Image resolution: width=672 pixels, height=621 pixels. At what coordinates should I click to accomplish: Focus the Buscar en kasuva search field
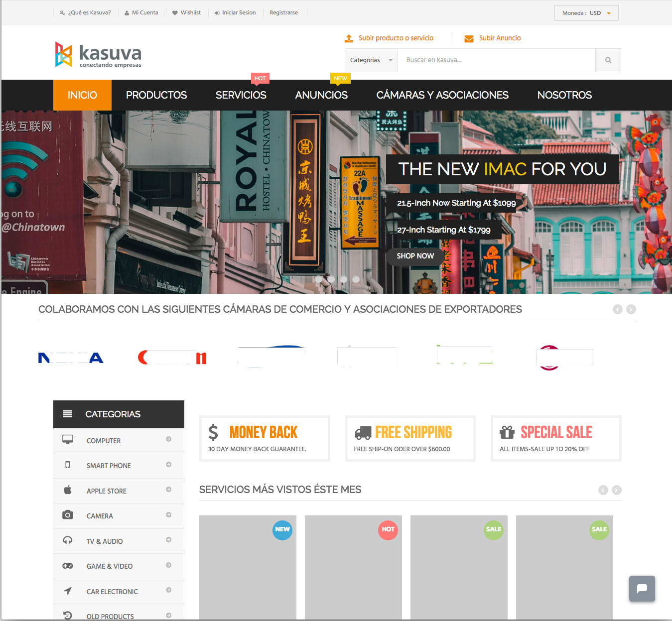(497, 60)
